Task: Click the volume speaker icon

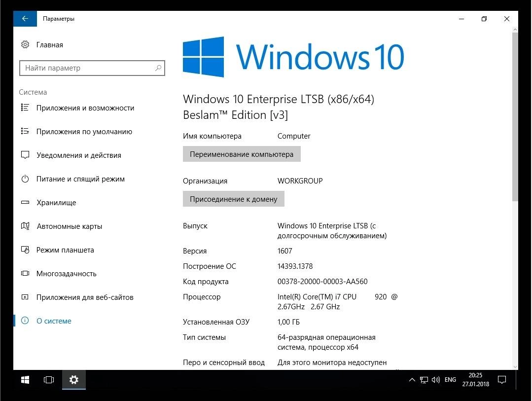Action: pyautogui.click(x=436, y=380)
